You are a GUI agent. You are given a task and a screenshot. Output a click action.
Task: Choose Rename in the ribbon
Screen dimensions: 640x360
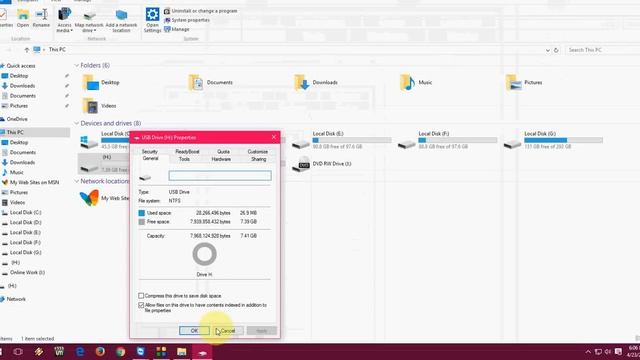click(41, 18)
